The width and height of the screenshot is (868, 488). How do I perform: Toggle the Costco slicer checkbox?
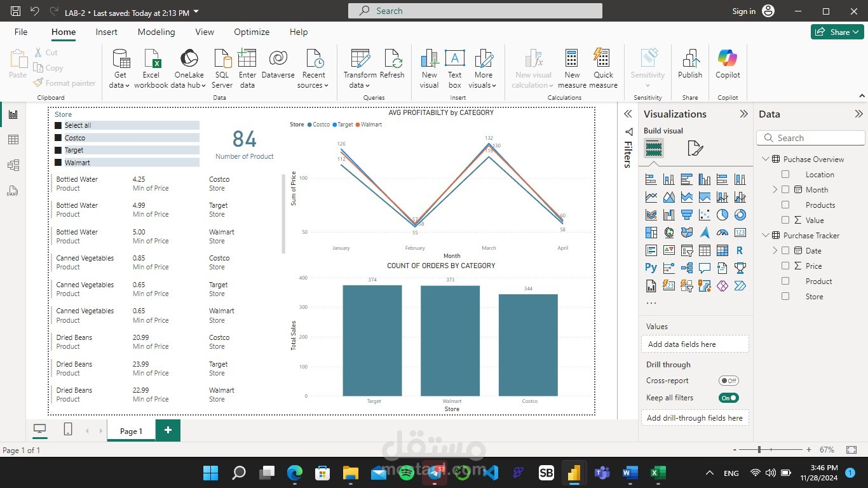58,138
